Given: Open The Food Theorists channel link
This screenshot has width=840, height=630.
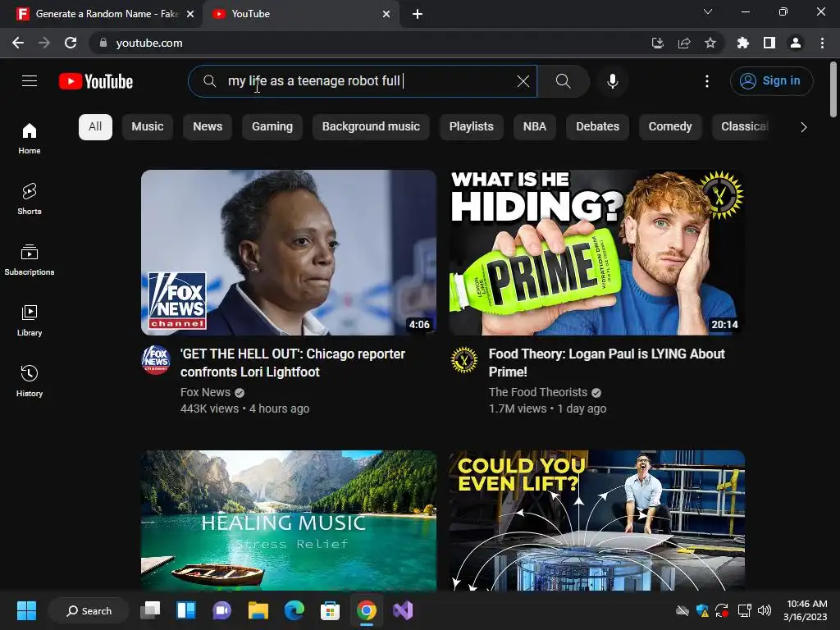Looking at the screenshot, I should point(538,392).
